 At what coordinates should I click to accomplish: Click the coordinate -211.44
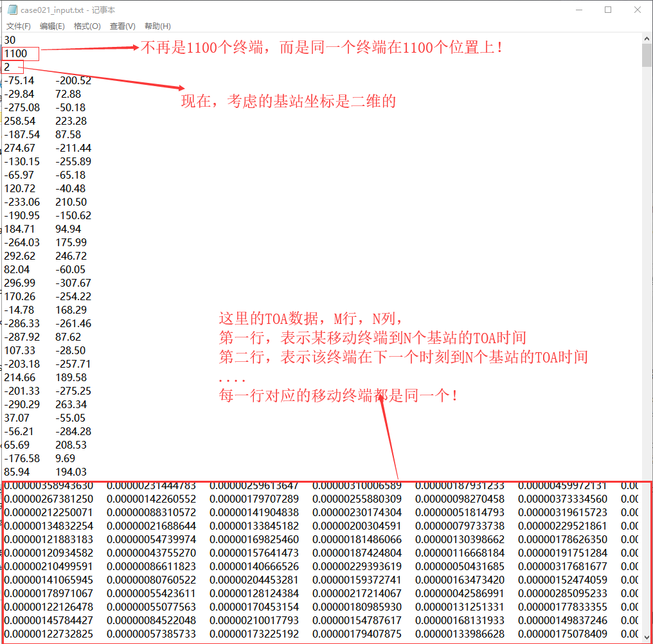click(x=73, y=148)
